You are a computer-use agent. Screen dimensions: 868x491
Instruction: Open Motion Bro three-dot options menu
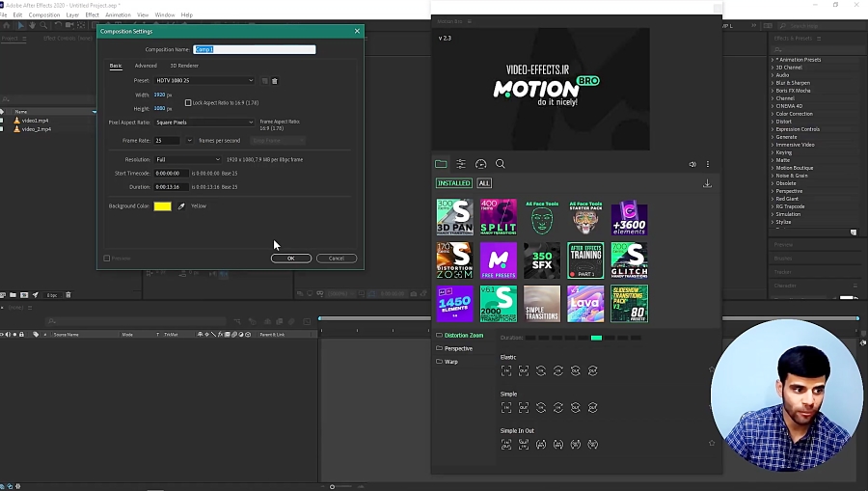[708, 164]
